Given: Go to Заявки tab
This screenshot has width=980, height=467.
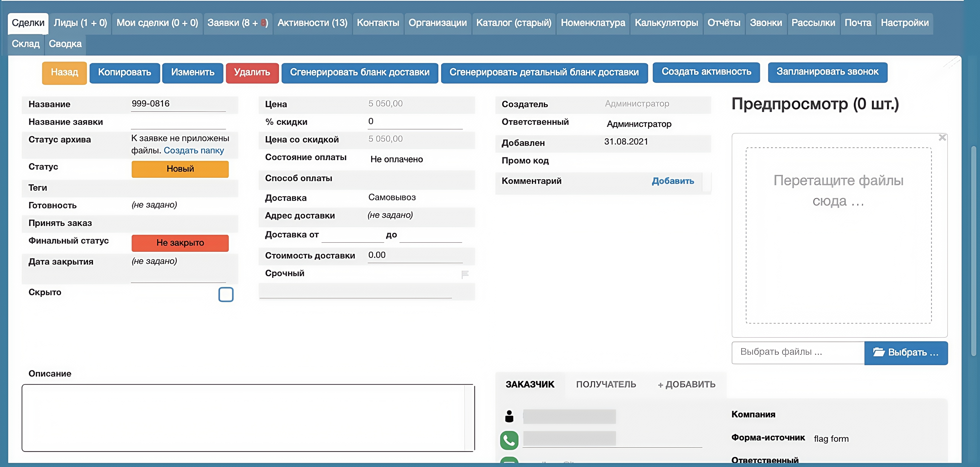Looking at the screenshot, I should (x=238, y=23).
